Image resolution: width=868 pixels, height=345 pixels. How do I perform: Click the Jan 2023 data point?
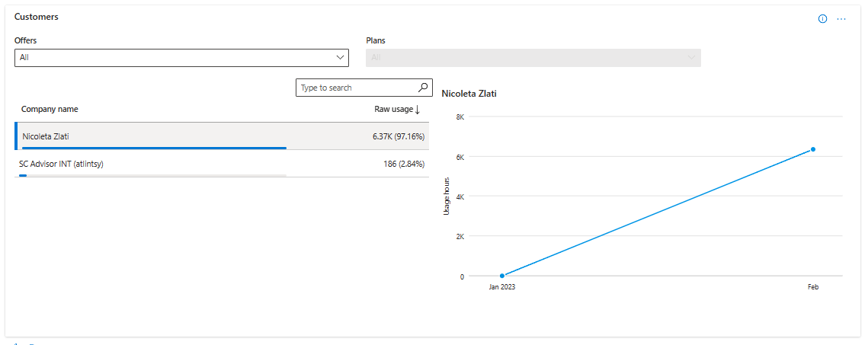502,276
